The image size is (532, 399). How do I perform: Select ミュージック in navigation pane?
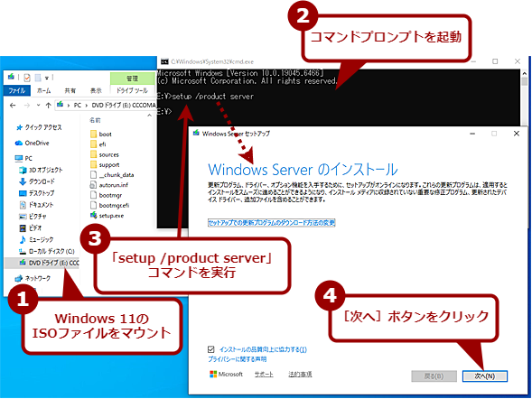tap(36, 240)
